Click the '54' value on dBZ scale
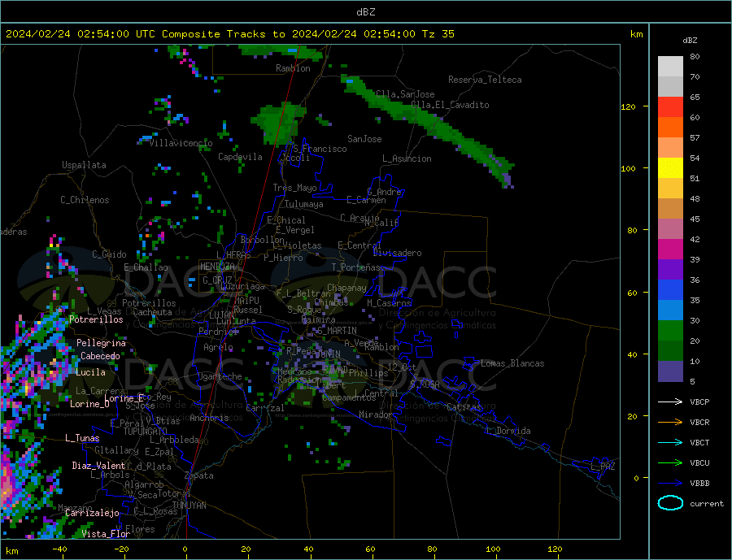 click(x=695, y=158)
